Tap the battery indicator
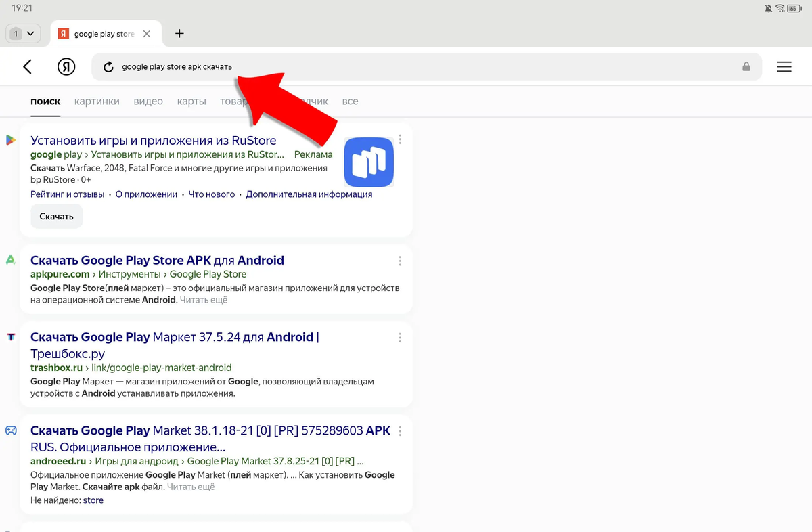 tap(795, 8)
